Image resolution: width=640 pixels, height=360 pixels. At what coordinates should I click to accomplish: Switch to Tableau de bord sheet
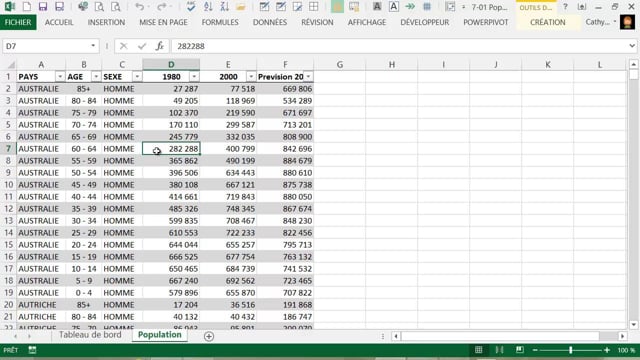pyautogui.click(x=90, y=335)
